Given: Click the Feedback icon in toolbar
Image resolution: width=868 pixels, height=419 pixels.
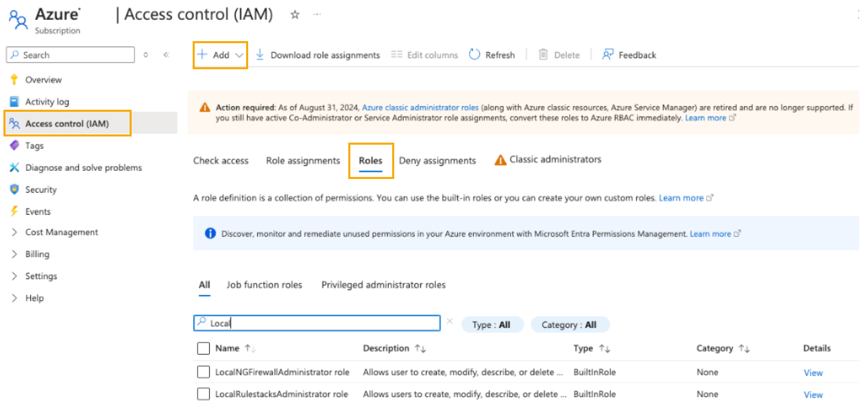Looking at the screenshot, I should pos(607,55).
